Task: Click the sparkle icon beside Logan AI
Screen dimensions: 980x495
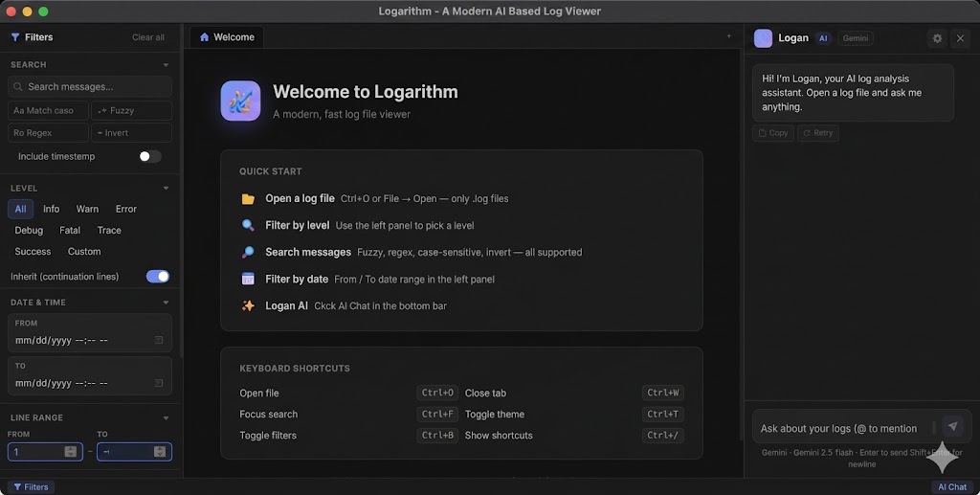Action: pos(248,305)
